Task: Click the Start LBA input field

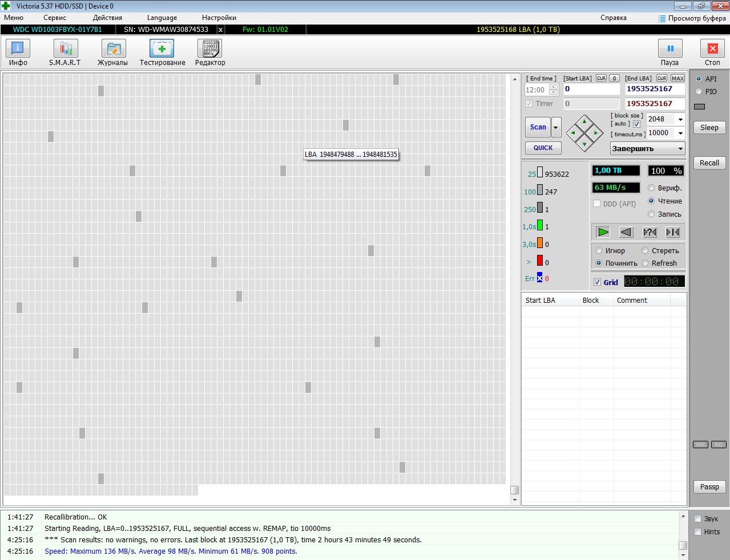Action: tap(591, 89)
